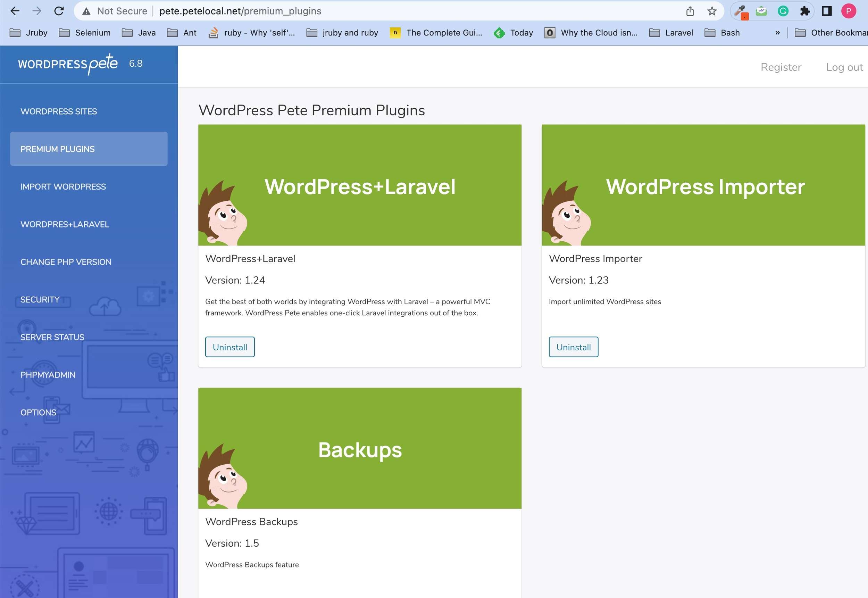
Task: Go to Server Status page
Action: (52, 337)
